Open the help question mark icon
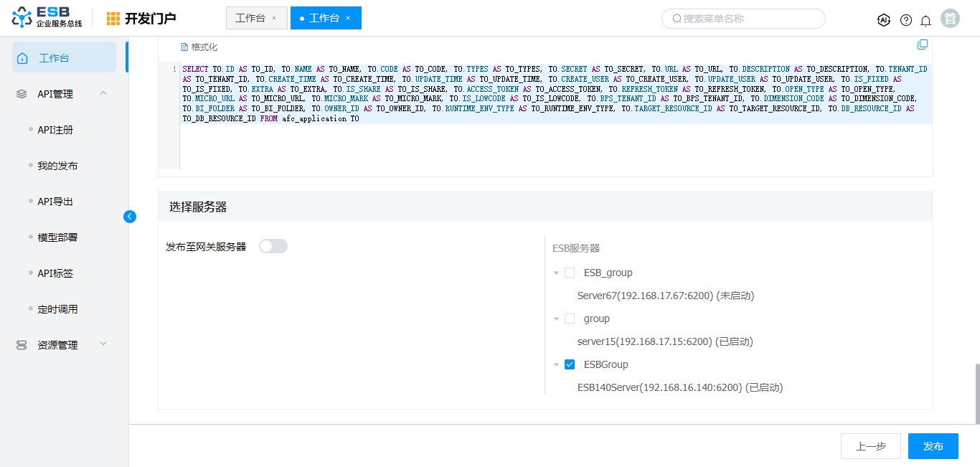Viewport: 980px width, 467px height. [906, 20]
